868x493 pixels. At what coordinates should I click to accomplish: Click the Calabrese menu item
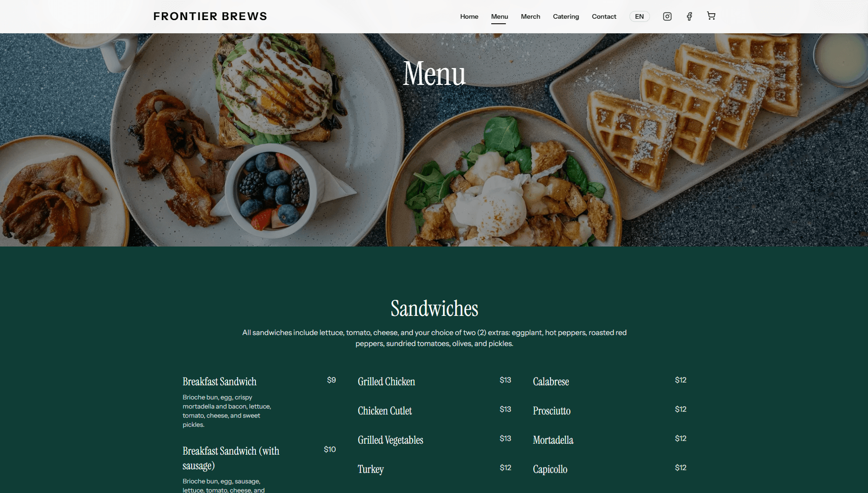551,382
